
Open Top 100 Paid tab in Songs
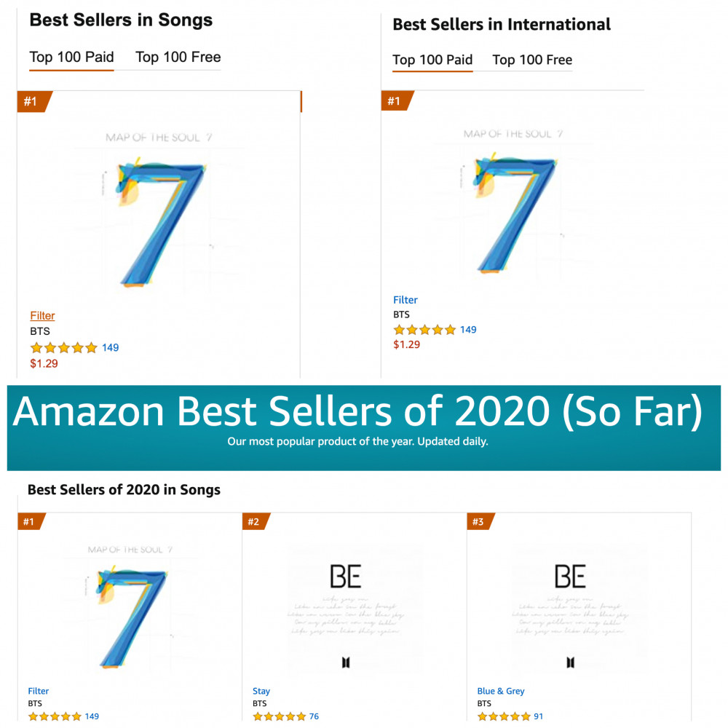pyautogui.click(x=71, y=57)
